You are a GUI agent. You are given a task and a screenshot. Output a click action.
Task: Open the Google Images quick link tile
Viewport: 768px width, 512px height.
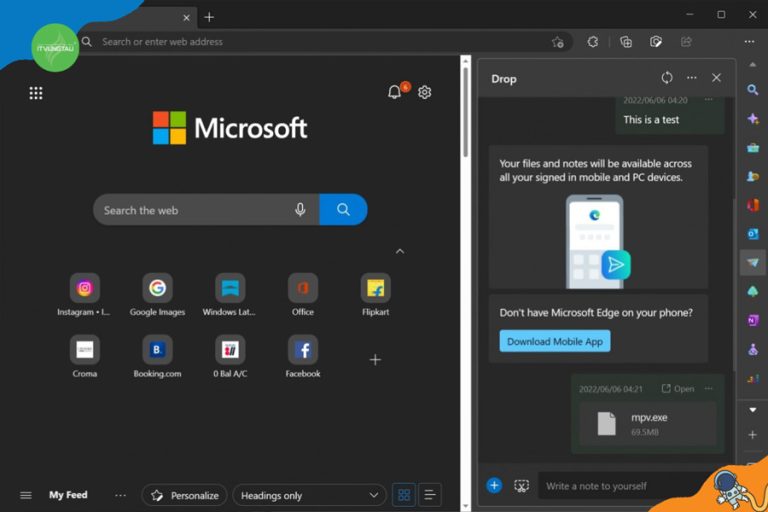click(157, 295)
